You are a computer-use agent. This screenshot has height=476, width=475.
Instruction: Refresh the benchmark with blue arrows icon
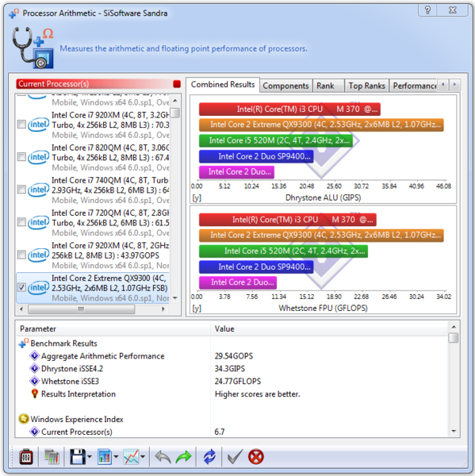(209, 457)
